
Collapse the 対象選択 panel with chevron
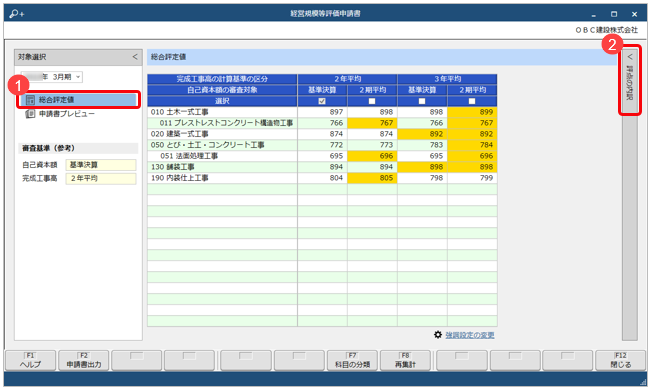(x=135, y=57)
